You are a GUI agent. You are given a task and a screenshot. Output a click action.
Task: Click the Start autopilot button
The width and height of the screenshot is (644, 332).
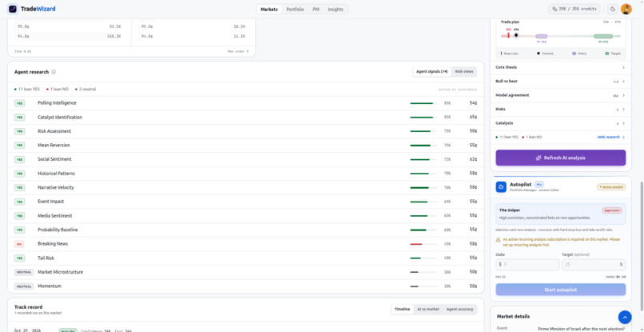click(561, 290)
